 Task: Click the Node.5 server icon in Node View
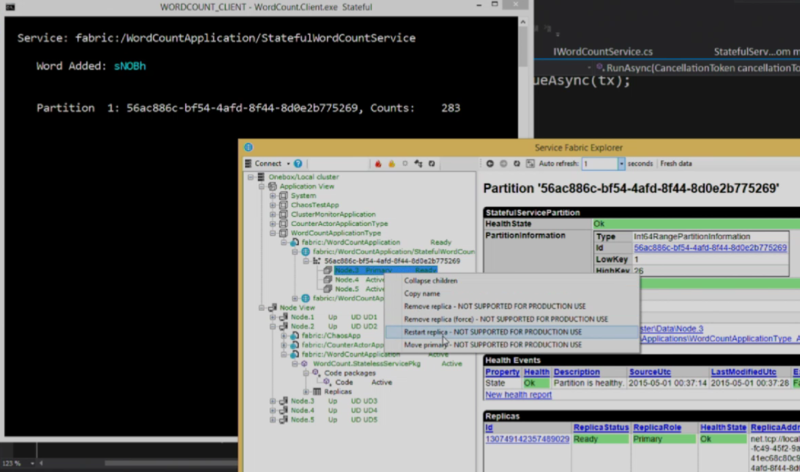[x=283, y=419]
